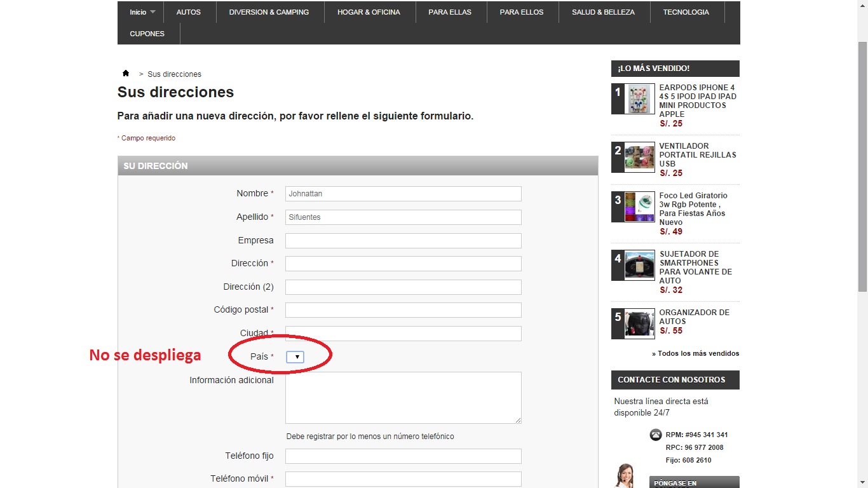Open the Sujetador de Smartphones product link

pyautogui.click(x=696, y=268)
